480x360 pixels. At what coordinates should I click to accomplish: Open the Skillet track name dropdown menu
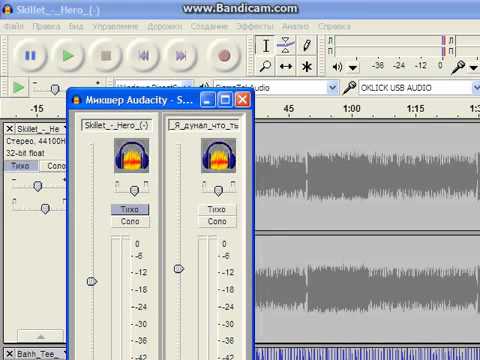click(65, 129)
